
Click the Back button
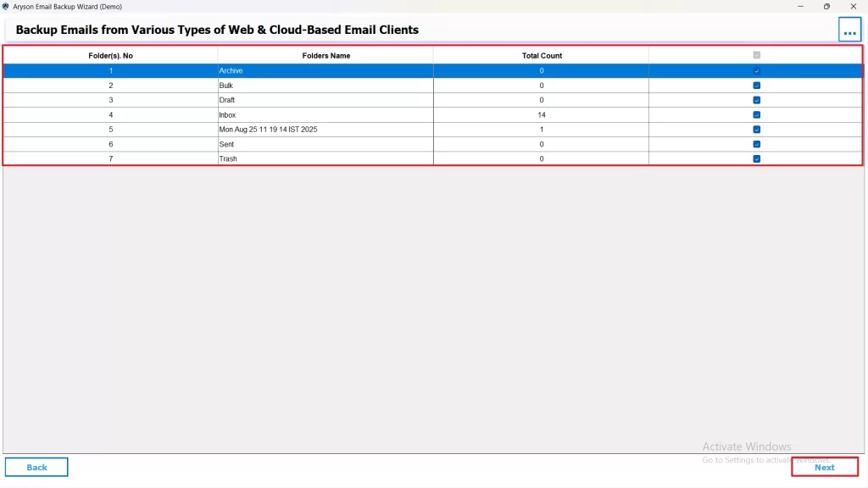36,467
